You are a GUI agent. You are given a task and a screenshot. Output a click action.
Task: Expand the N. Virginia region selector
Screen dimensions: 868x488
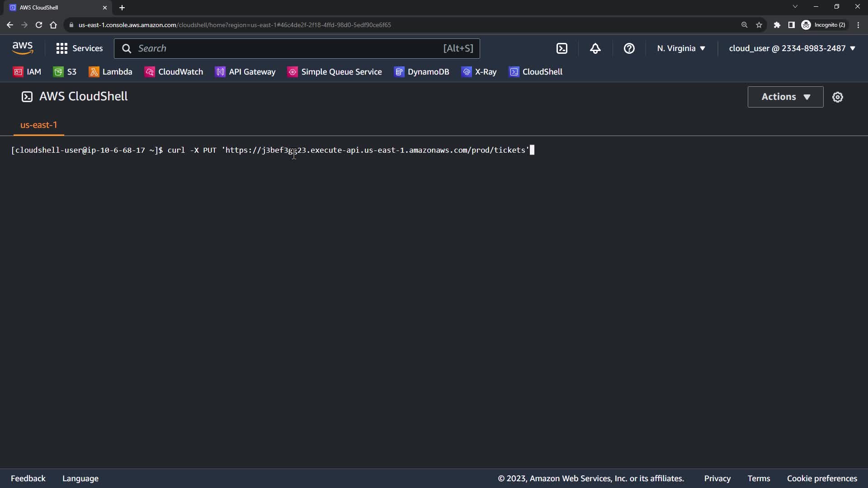(x=681, y=48)
